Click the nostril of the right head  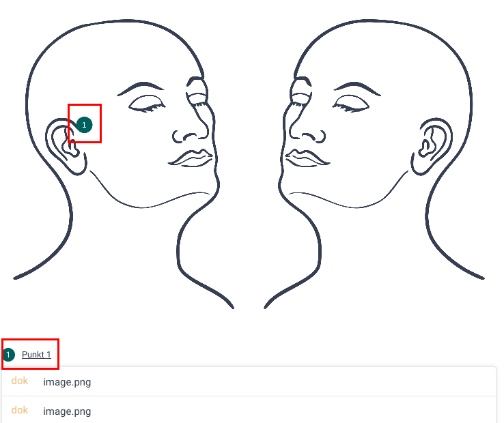[307, 137]
